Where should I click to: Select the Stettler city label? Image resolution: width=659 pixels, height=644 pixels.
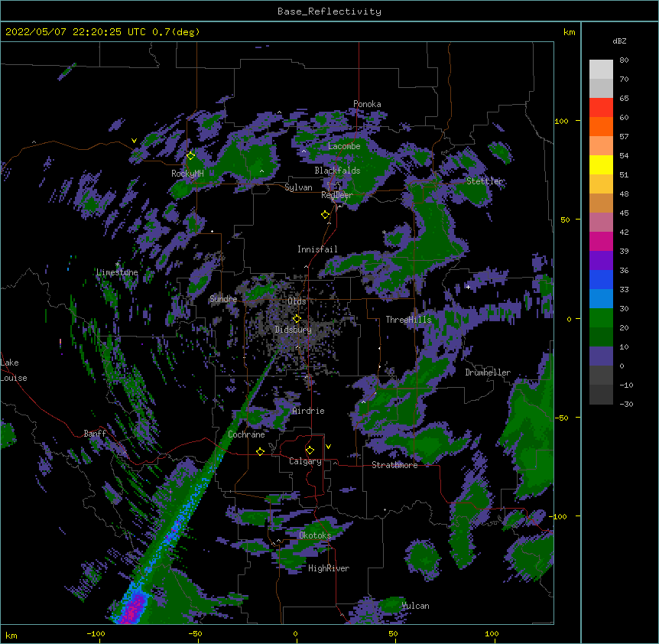(485, 181)
